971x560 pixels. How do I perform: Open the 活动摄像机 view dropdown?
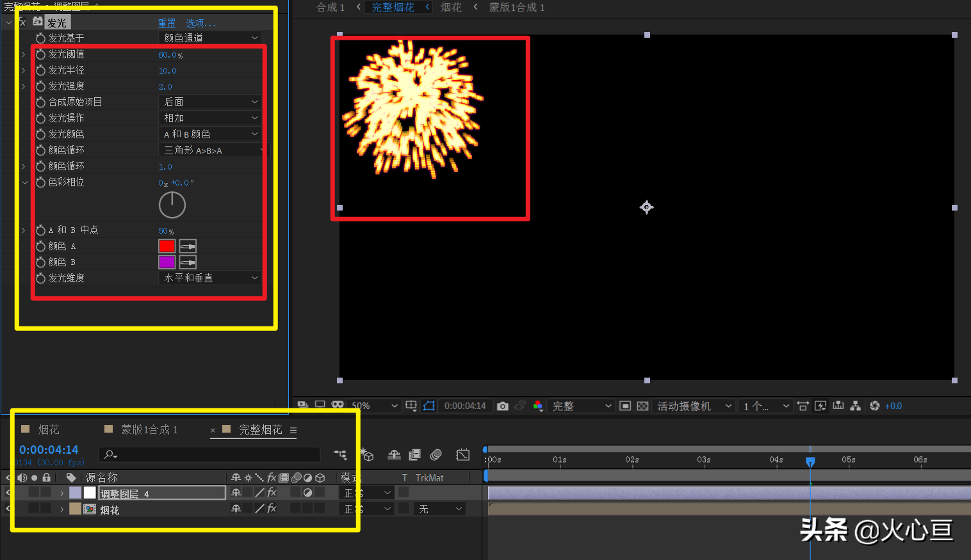coord(694,406)
